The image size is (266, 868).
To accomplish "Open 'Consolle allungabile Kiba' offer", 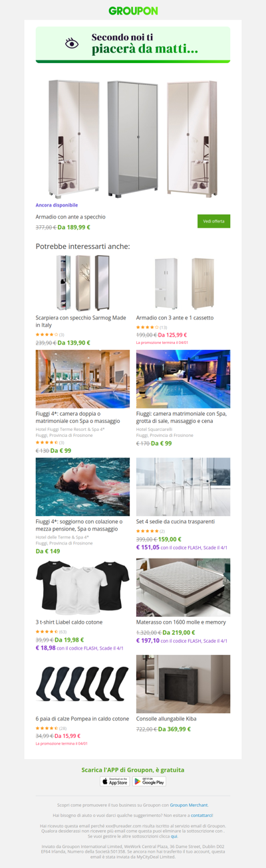I will [166, 719].
